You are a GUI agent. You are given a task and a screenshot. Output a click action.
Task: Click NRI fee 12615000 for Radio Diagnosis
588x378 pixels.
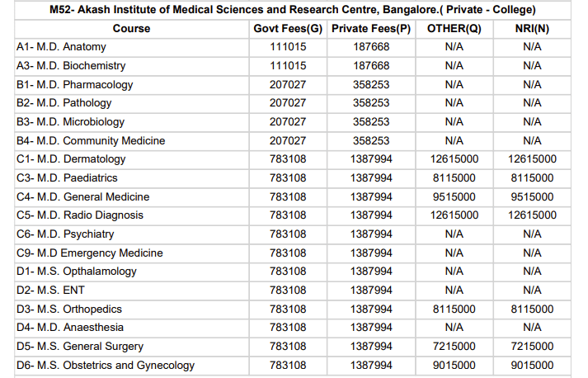(532, 215)
